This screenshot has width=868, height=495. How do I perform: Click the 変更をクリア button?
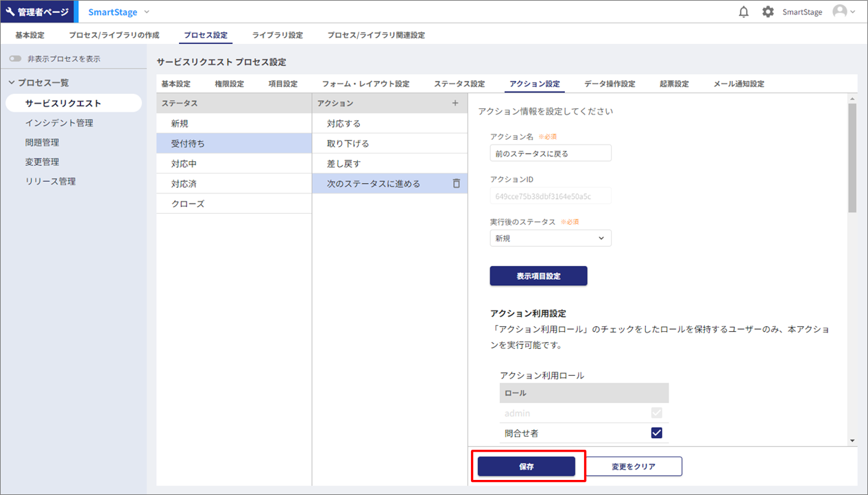pyautogui.click(x=634, y=466)
